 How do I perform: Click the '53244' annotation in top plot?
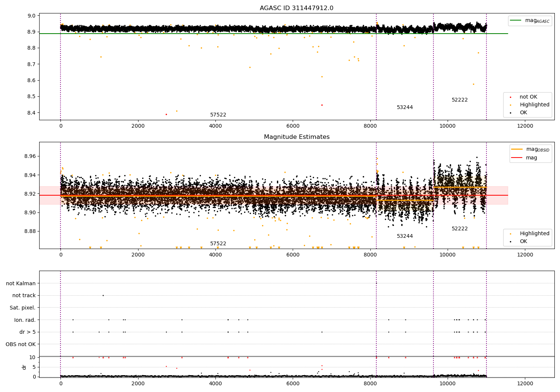pos(405,108)
